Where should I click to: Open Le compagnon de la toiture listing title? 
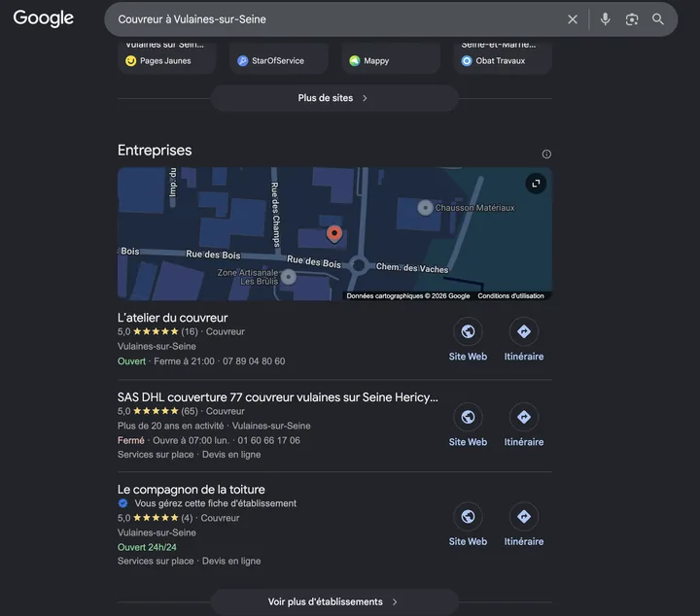192,490
